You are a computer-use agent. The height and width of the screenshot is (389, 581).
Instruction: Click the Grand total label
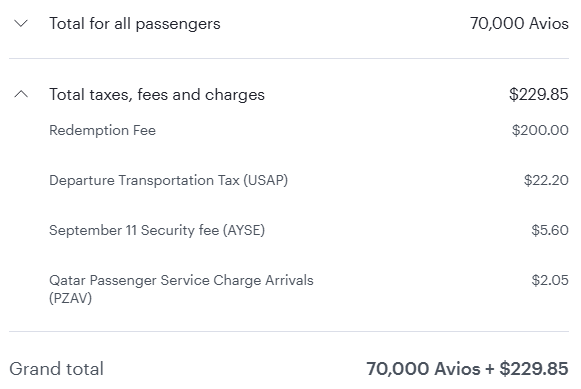point(56,369)
